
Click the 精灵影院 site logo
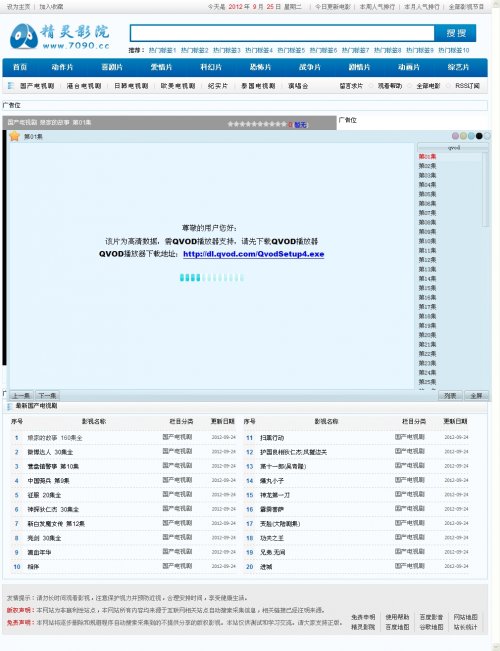(59, 37)
